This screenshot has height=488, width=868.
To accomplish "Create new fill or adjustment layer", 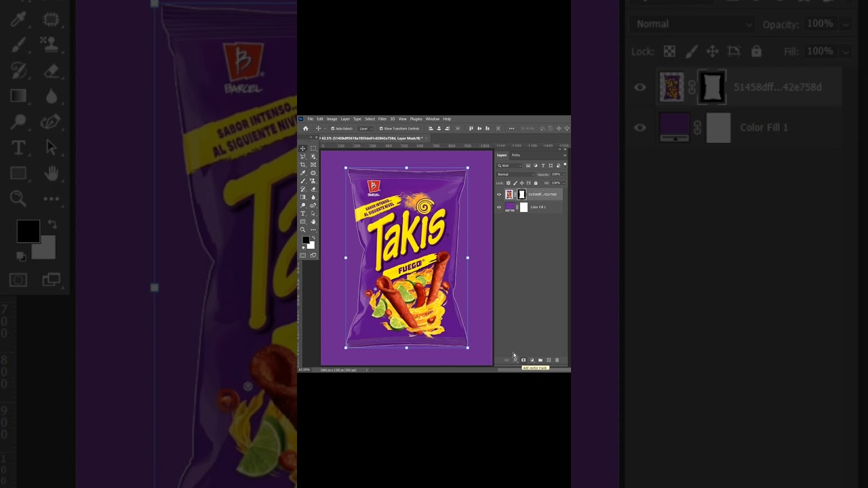I will [532, 360].
